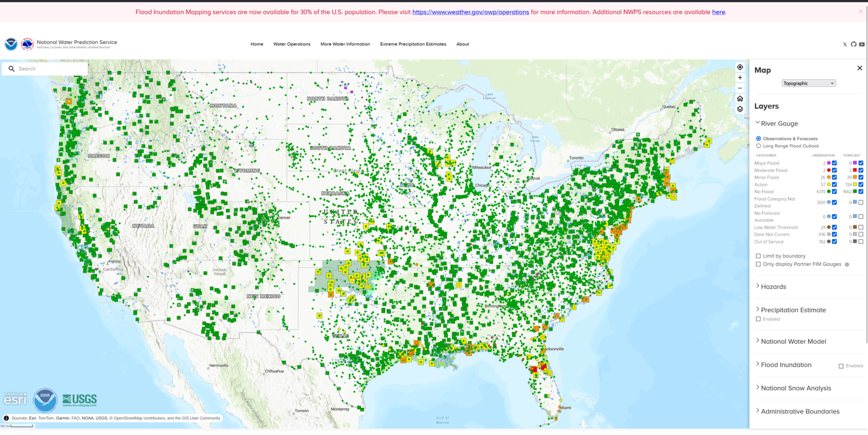Open the X social media icon

845,44
